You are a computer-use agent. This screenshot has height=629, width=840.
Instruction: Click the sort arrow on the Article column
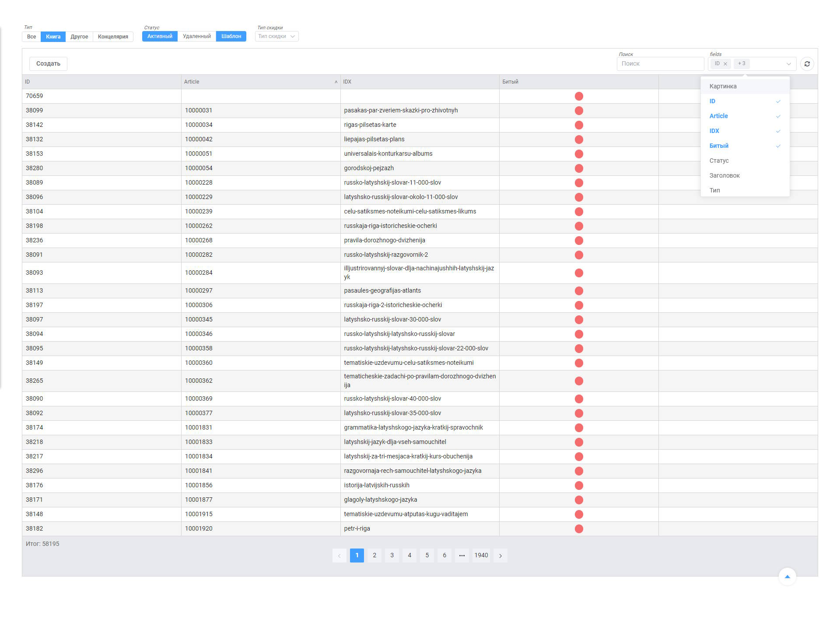click(x=336, y=82)
